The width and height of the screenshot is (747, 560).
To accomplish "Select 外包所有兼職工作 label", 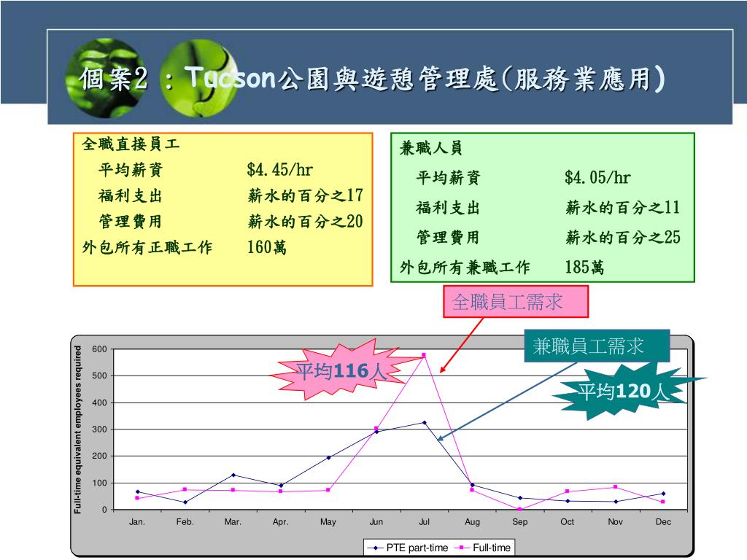I will (x=465, y=267).
